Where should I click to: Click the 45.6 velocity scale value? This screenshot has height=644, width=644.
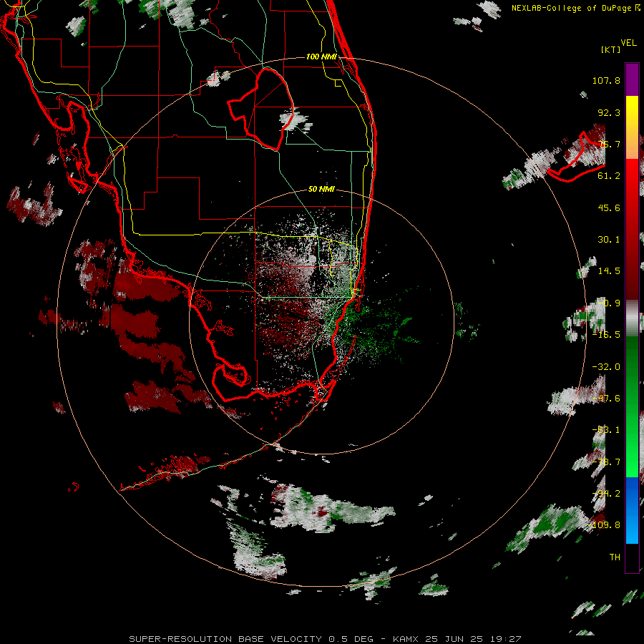609,208
